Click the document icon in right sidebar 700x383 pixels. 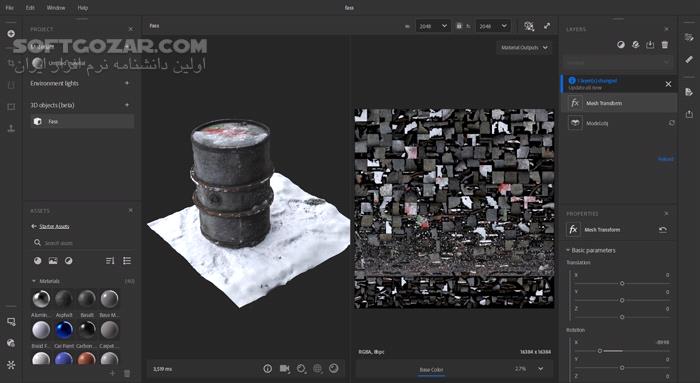pos(689,92)
